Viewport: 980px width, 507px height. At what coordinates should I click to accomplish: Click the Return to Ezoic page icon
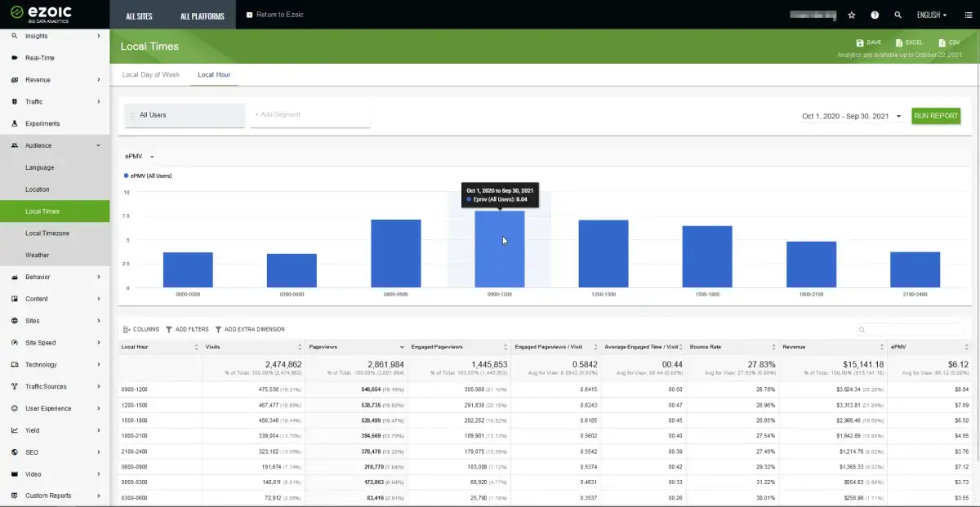249,15
